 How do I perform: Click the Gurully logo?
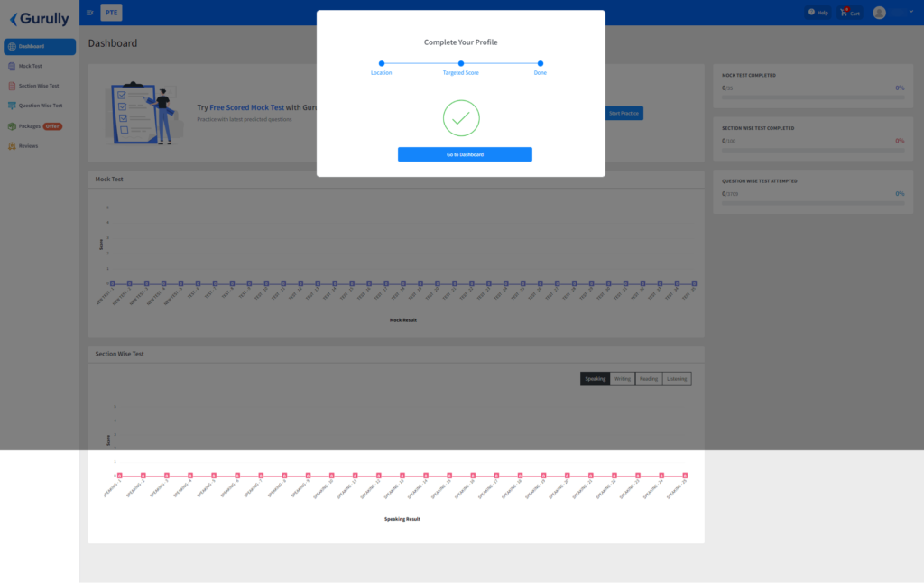40,19
